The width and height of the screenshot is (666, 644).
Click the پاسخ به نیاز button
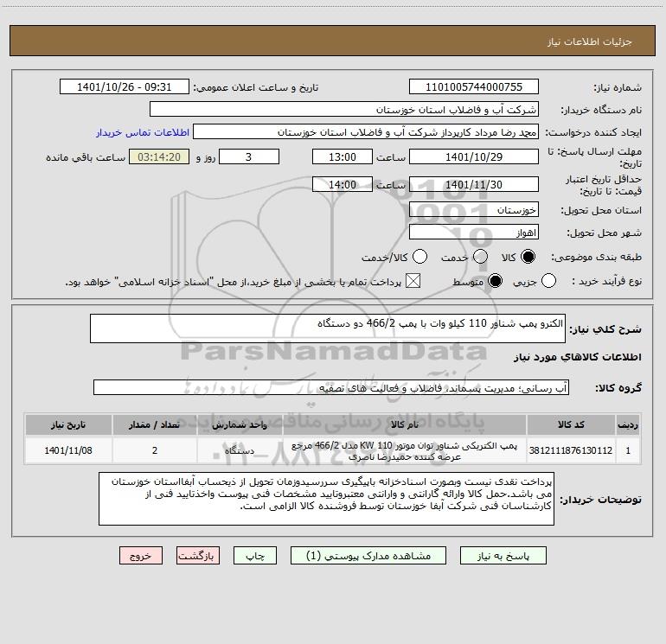(x=503, y=556)
